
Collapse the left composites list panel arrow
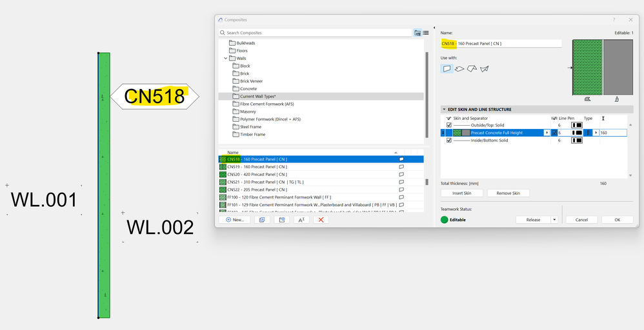[x=434, y=28]
